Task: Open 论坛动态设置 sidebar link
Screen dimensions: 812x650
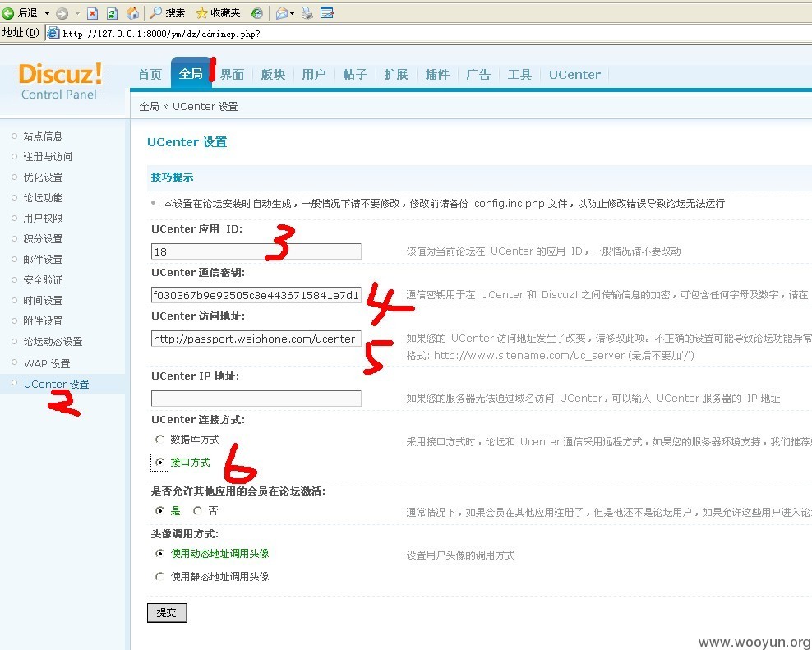Action: [x=53, y=342]
